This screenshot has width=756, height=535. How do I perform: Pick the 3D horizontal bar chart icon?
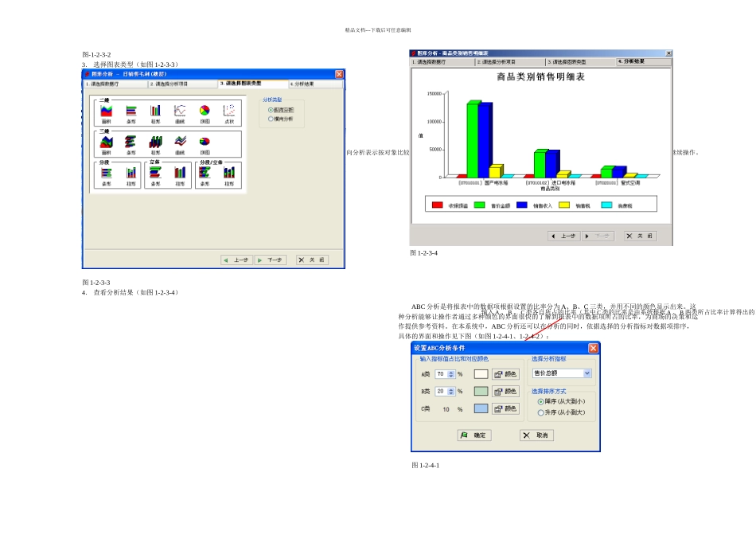[x=131, y=142]
